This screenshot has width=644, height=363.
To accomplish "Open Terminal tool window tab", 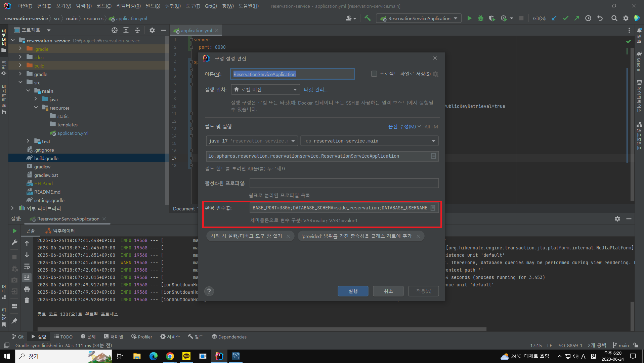I will 114,336.
